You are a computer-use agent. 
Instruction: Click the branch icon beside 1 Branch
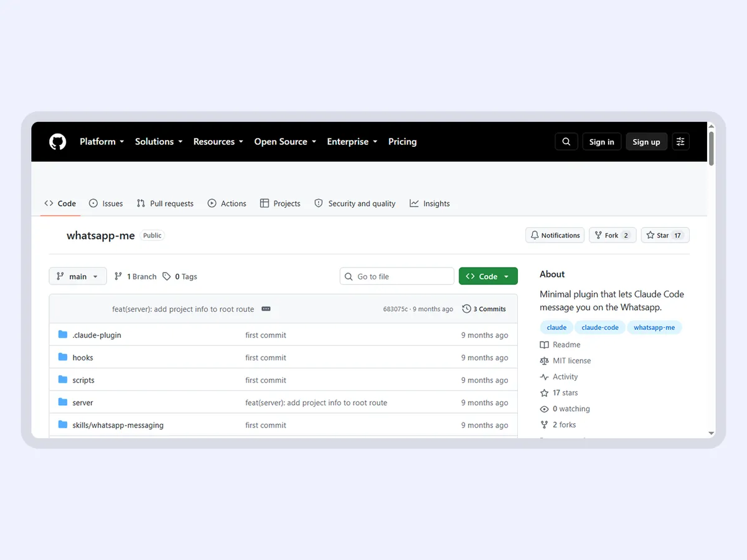point(118,276)
